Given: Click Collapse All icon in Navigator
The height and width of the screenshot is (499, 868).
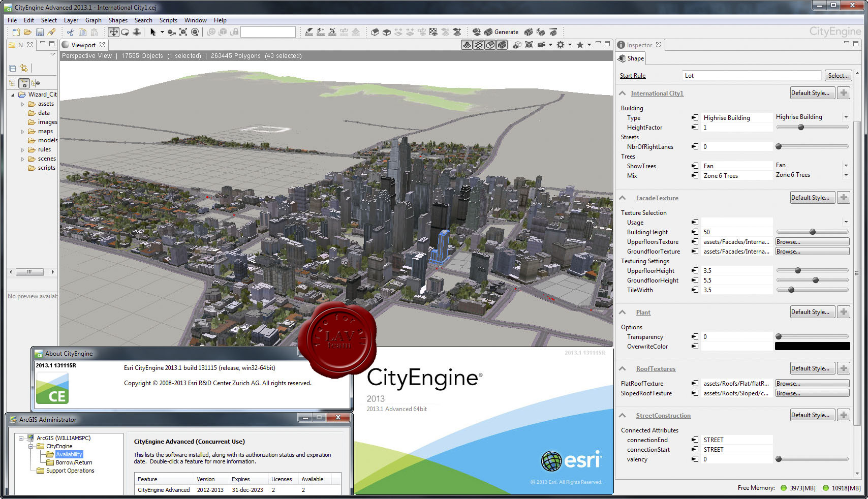Looking at the screenshot, I should [x=13, y=68].
